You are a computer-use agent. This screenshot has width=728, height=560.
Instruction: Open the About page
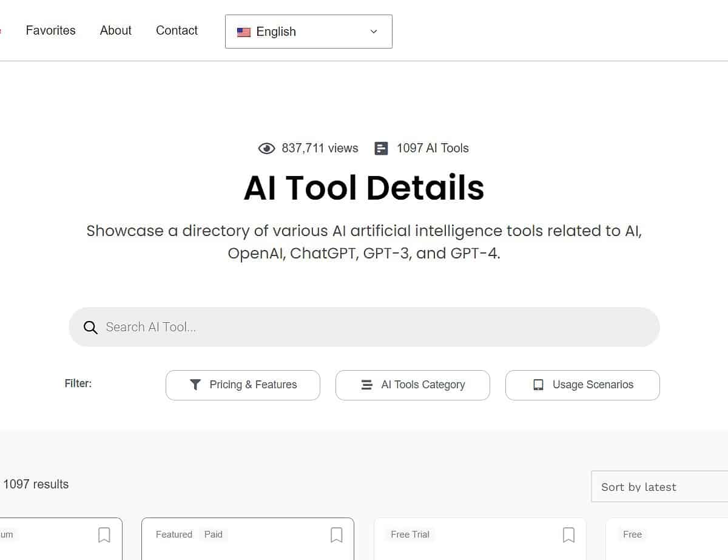[x=115, y=30]
